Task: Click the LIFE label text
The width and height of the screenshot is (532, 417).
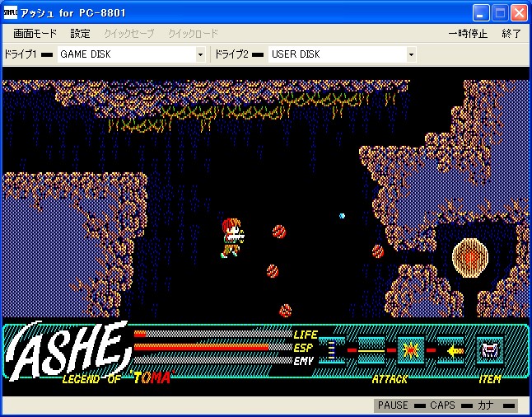Action: point(306,335)
